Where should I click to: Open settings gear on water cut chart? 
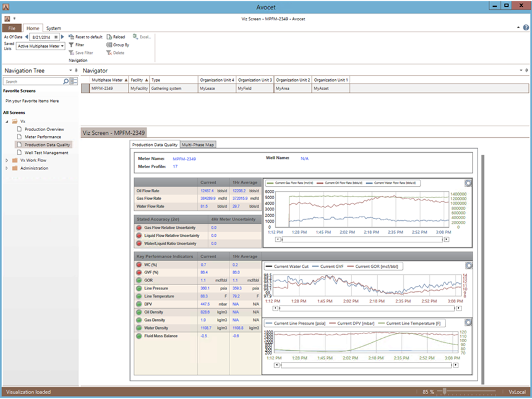[468, 266]
